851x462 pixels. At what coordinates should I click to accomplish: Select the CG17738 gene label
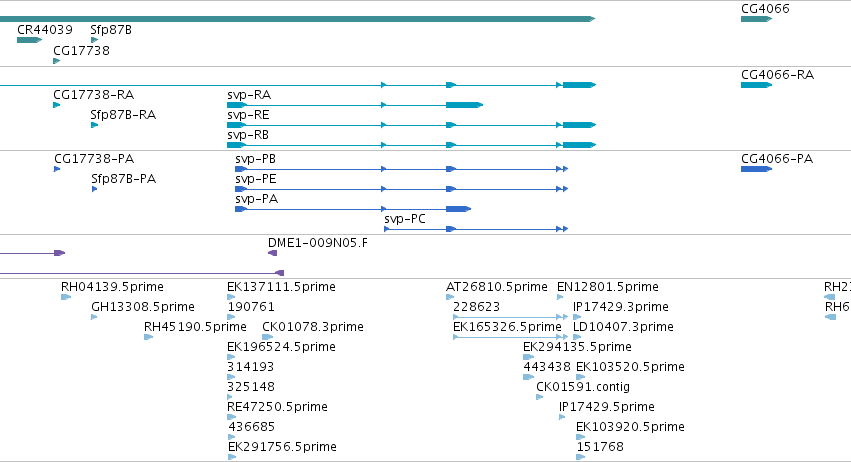tap(81, 50)
